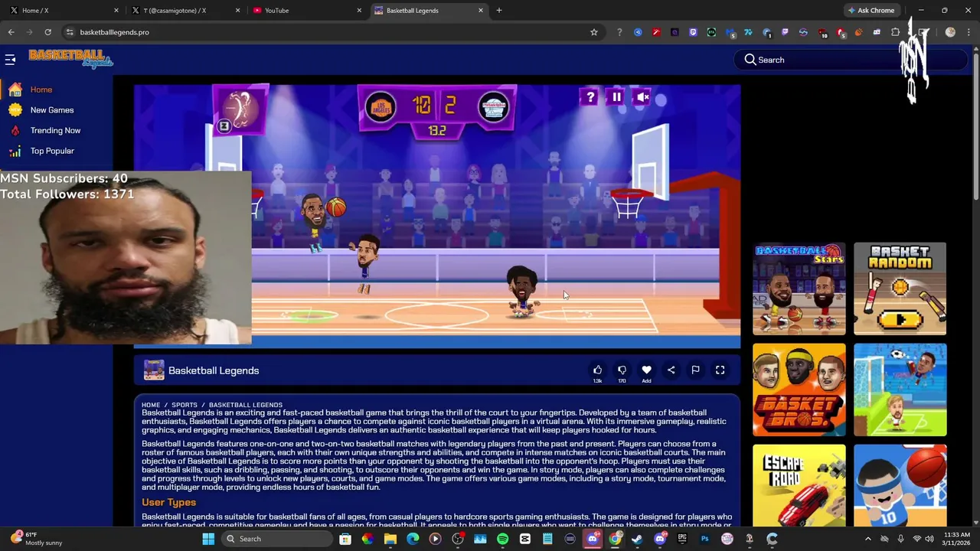Switch to the Home / X tab
The image size is (980, 551).
click(63, 11)
